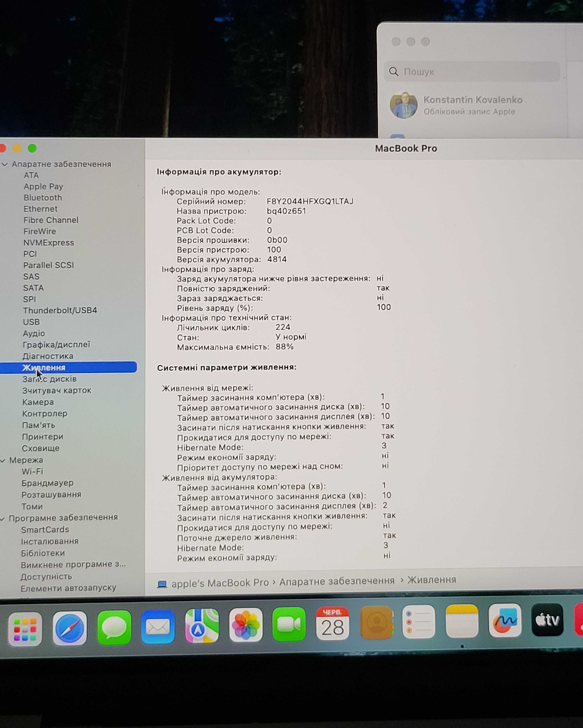This screenshot has width=583, height=728.
Task: Select Bluetooth in sidebar
Action: coord(43,198)
